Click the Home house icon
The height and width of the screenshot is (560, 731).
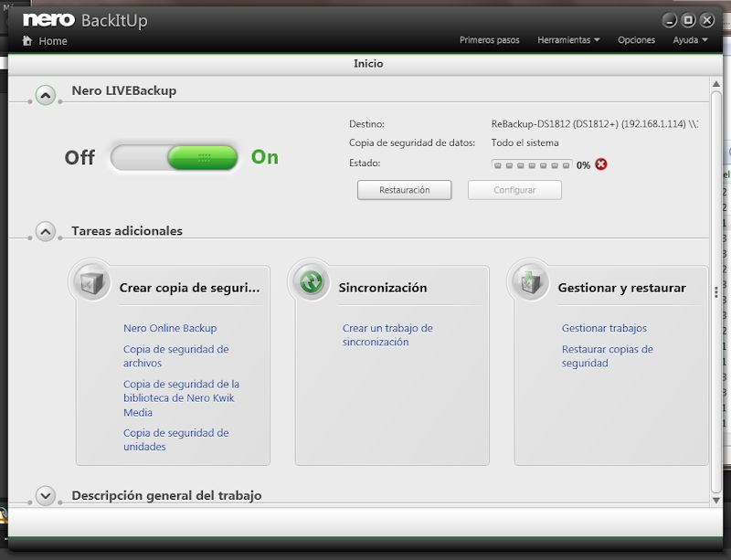pyautogui.click(x=27, y=40)
